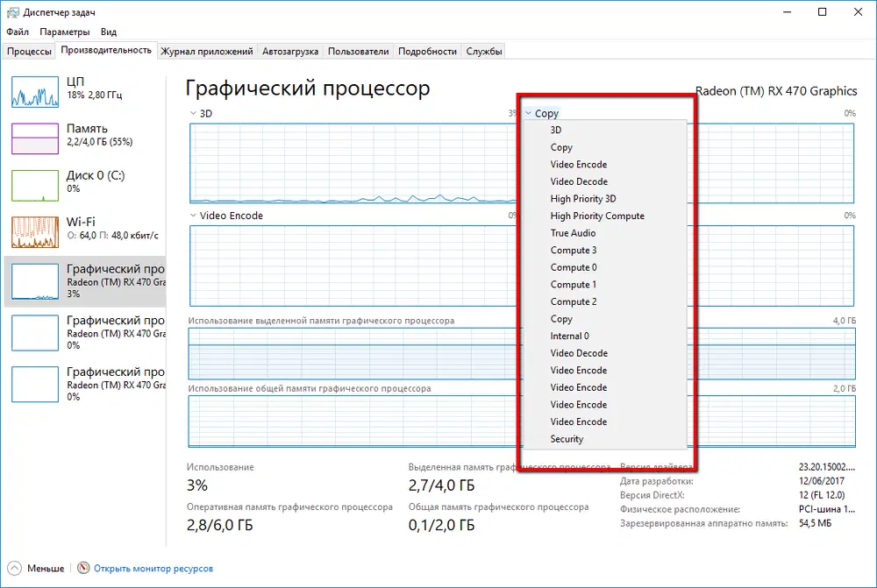The height and width of the screenshot is (588, 877).
Task: Click the 2,8/6,0 ГБ GPU memory value
Action: 220,526
